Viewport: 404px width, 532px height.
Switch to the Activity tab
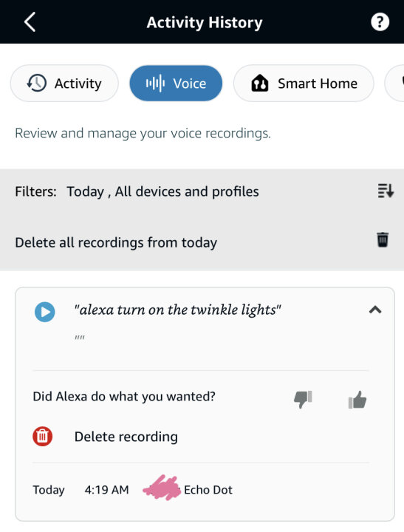pos(64,83)
